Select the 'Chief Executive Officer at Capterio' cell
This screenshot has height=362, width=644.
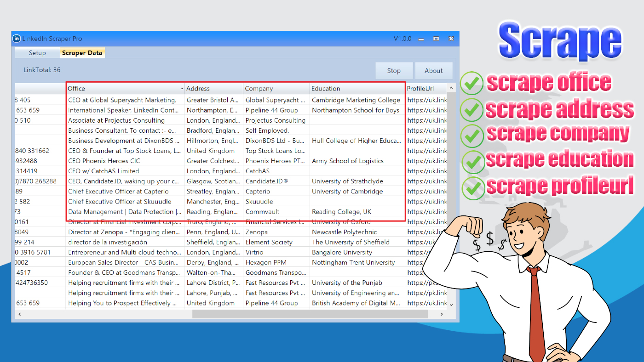click(125, 191)
